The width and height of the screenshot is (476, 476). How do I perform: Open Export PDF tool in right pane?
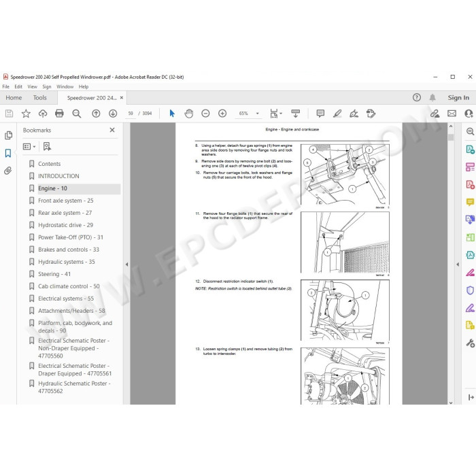[470, 150]
